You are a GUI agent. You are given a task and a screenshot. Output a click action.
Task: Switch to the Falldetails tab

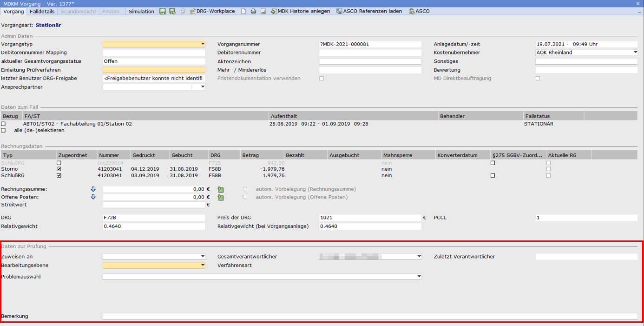pos(42,11)
